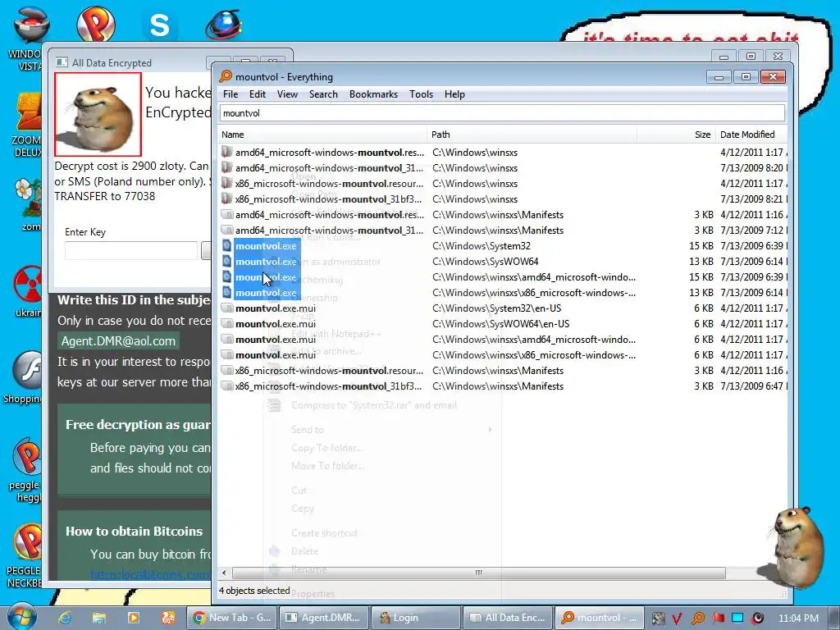Select mountvol.exe in C:\Windows\System32

(266, 246)
